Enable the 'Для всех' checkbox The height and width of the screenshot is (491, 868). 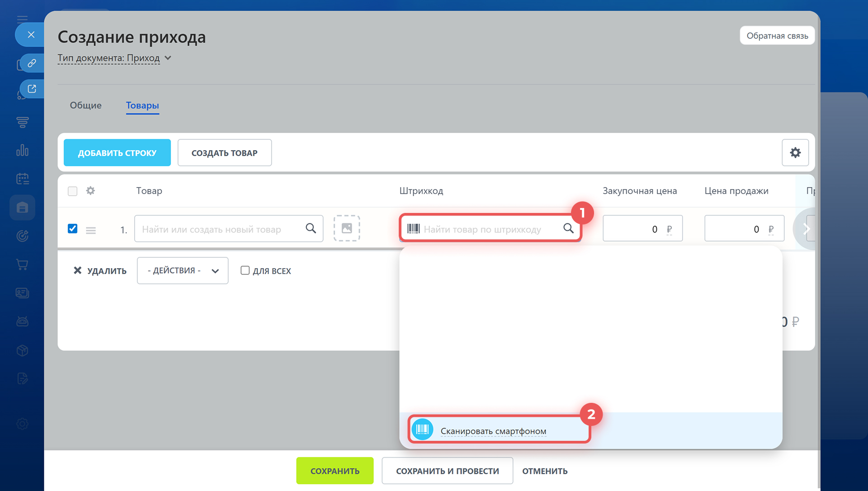(245, 270)
